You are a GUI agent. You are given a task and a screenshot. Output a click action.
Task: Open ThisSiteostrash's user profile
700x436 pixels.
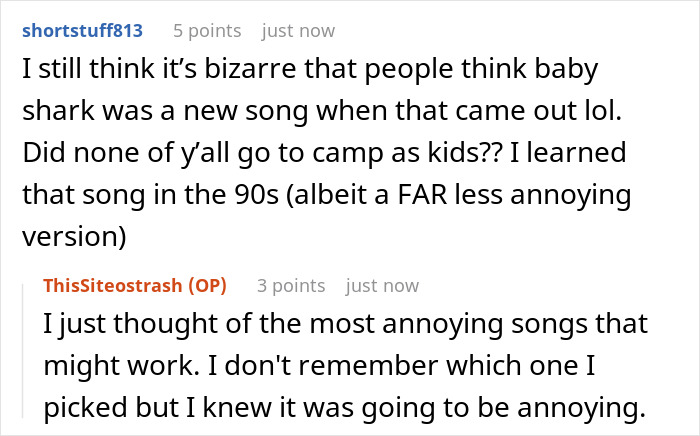[114, 286]
